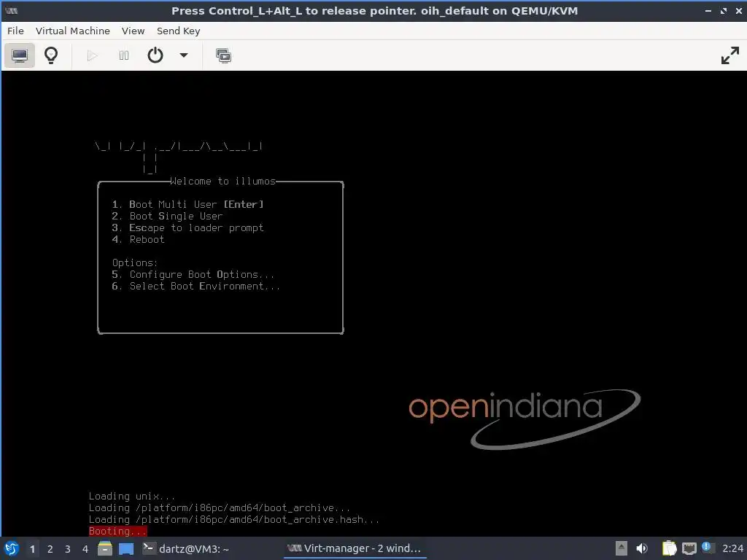Switch to workspace 3

click(x=68, y=549)
